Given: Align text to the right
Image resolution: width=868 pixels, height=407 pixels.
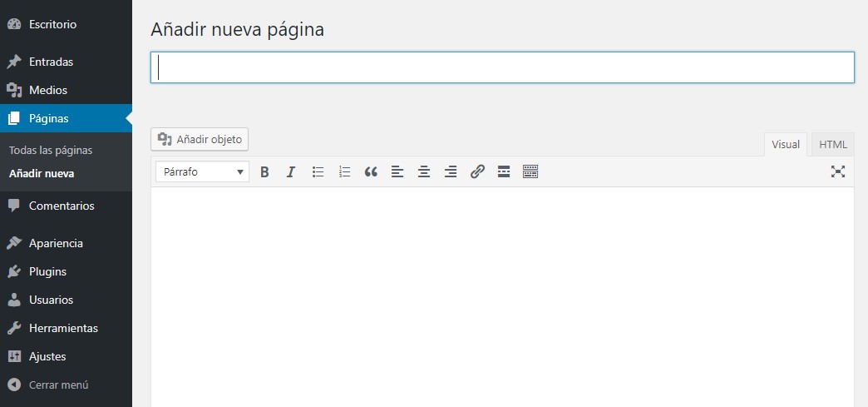Looking at the screenshot, I should pos(451,172).
